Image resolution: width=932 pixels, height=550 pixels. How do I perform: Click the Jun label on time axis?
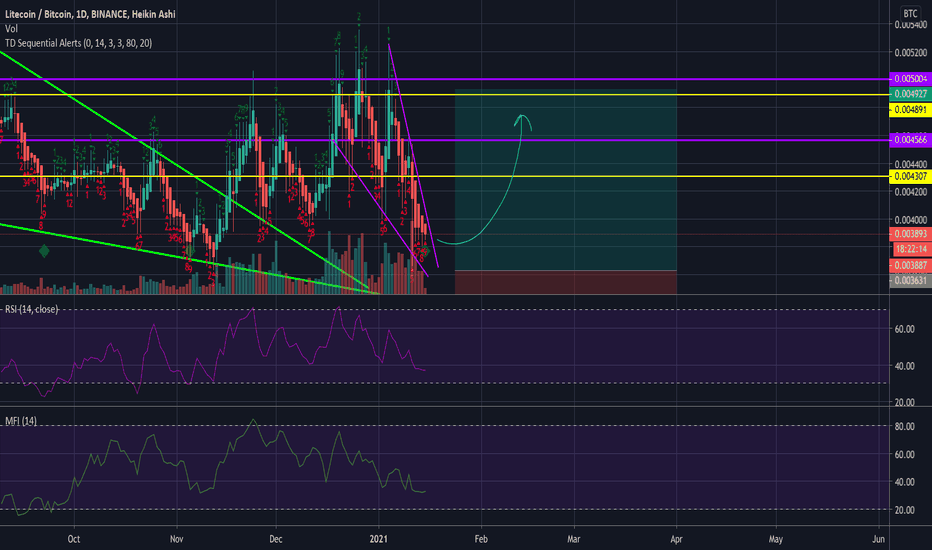coord(879,539)
